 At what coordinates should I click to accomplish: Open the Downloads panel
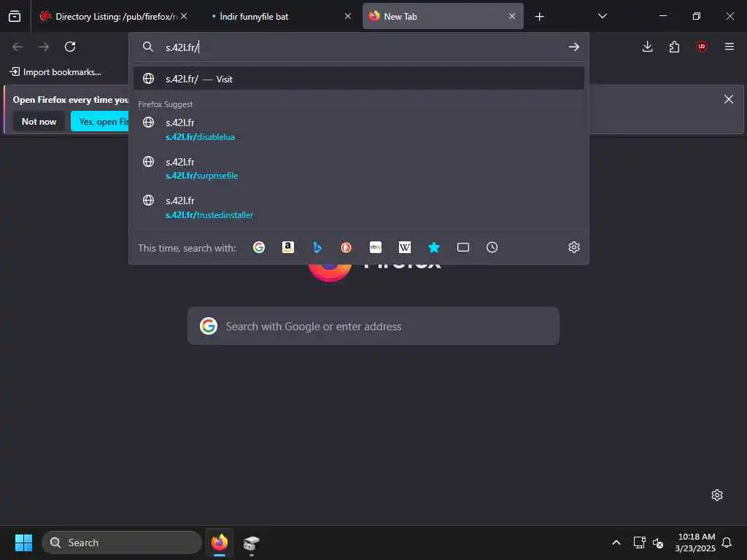click(x=647, y=47)
